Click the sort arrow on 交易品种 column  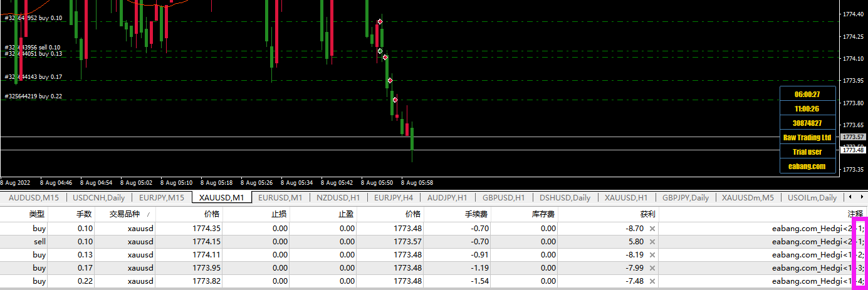pyautogui.click(x=148, y=214)
